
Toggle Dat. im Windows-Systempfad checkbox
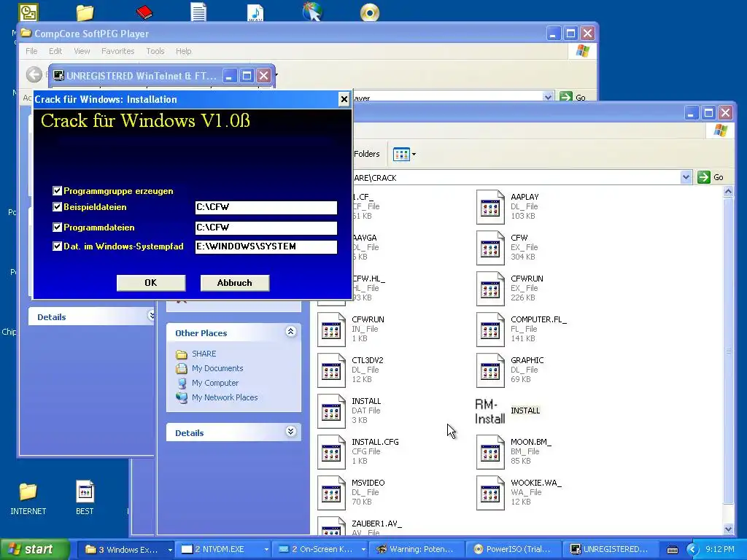coord(57,246)
